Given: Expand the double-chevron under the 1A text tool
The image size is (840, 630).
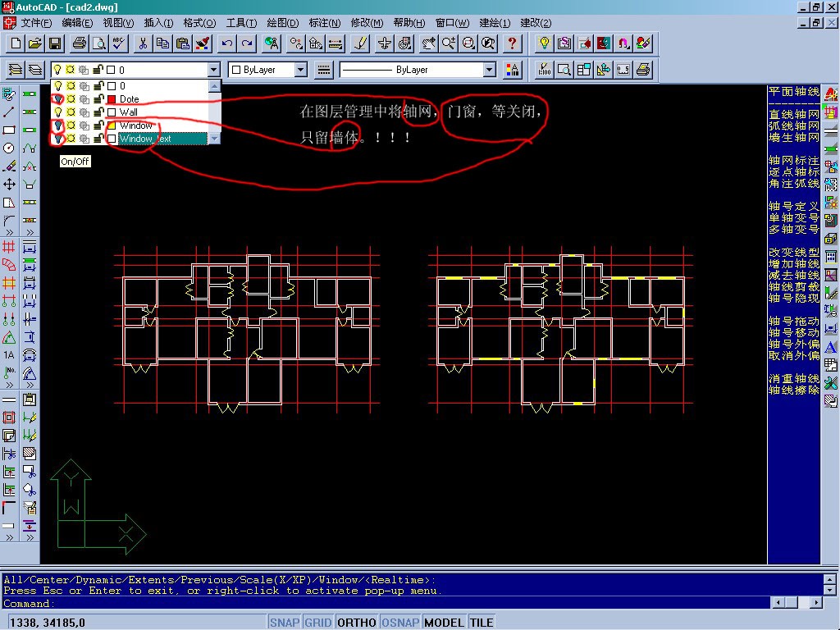Looking at the screenshot, I should click(x=9, y=385).
